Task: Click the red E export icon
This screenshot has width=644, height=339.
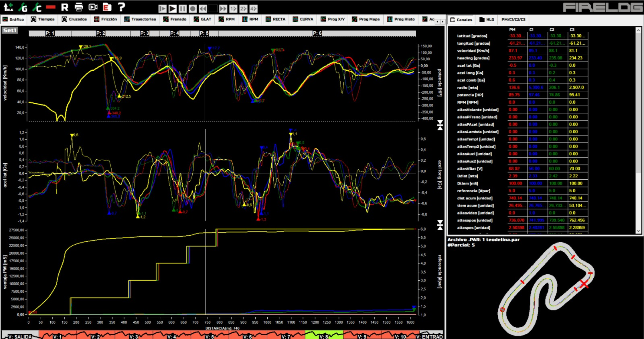Action: click(x=107, y=7)
